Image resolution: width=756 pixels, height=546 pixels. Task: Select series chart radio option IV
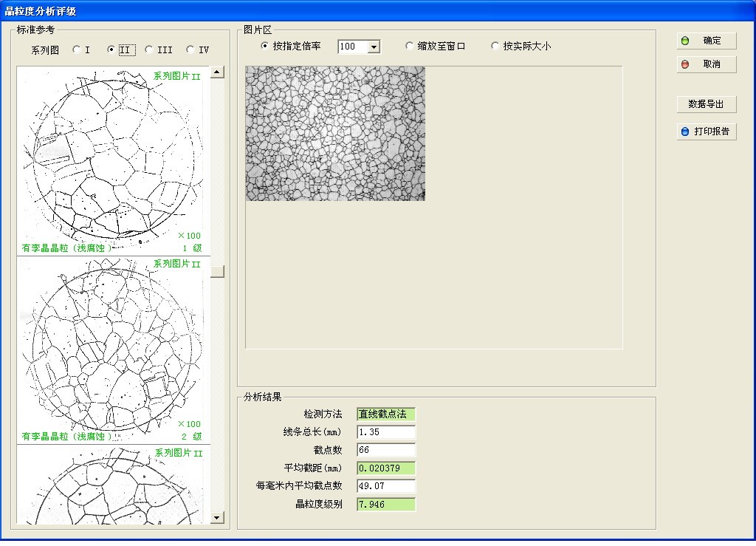(190, 50)
